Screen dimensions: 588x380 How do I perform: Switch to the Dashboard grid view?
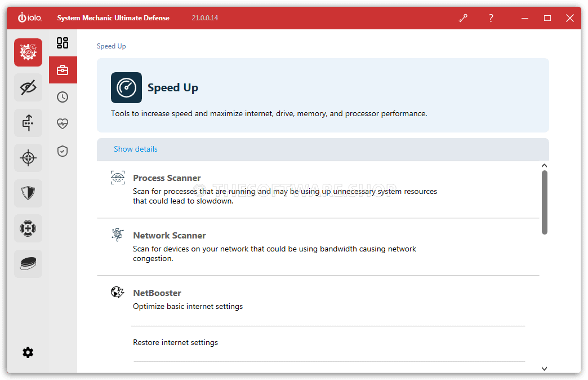pyautogui.click(x=63, y=43)
